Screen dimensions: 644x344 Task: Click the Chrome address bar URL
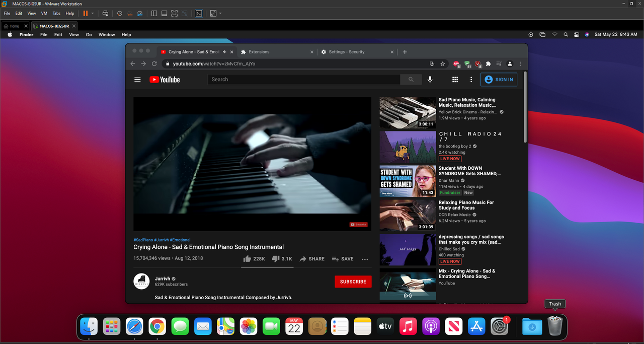tap(214, 64)
